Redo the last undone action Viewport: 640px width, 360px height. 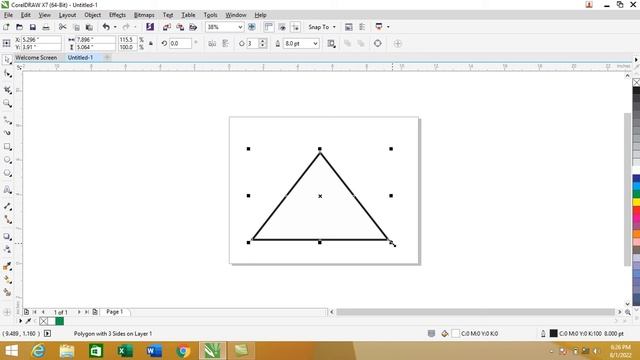[126, 27]
